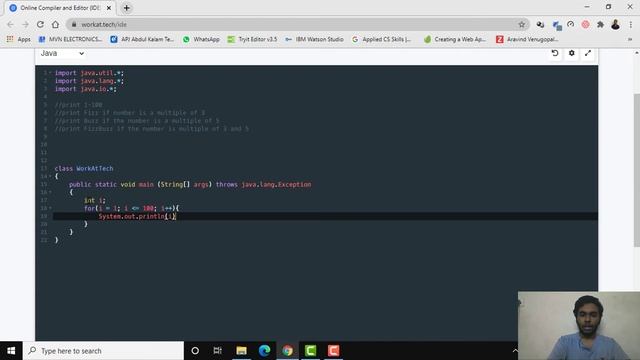Open the Chrome profile avatar

[616, 24]
